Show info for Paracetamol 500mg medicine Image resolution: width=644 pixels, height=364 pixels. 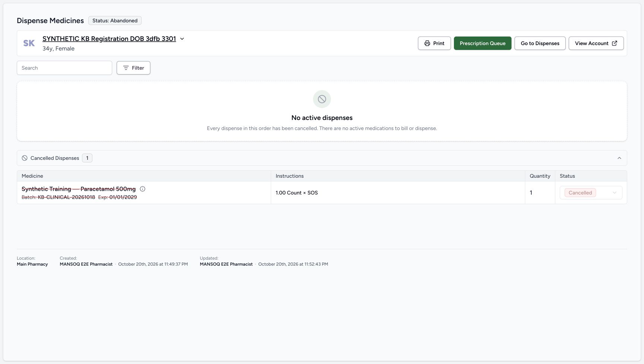click(142, 189)
